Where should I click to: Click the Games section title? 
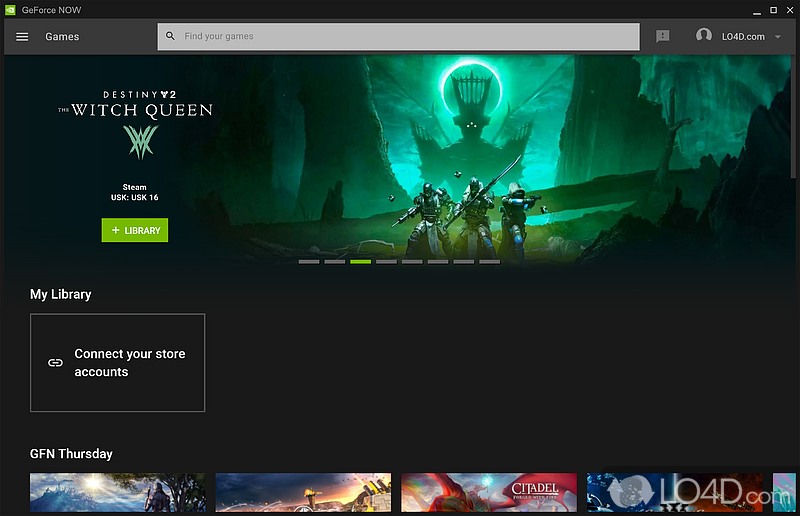62,37
